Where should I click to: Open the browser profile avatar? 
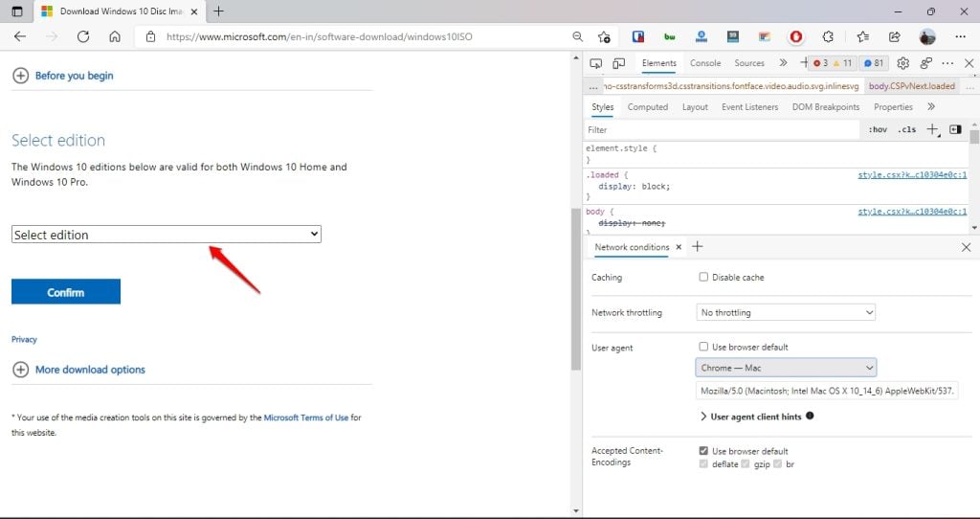tap(927, 37)
